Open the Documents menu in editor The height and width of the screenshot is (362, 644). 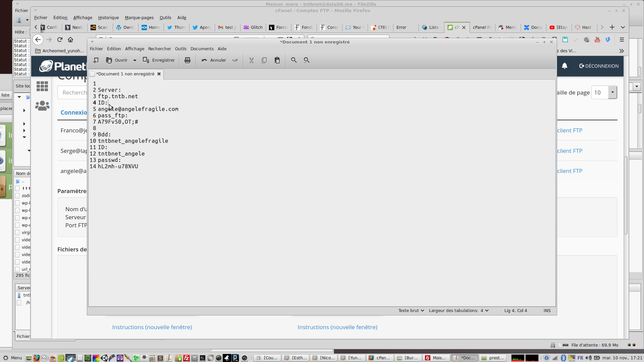pyautogui.click(x=202, y=49)
